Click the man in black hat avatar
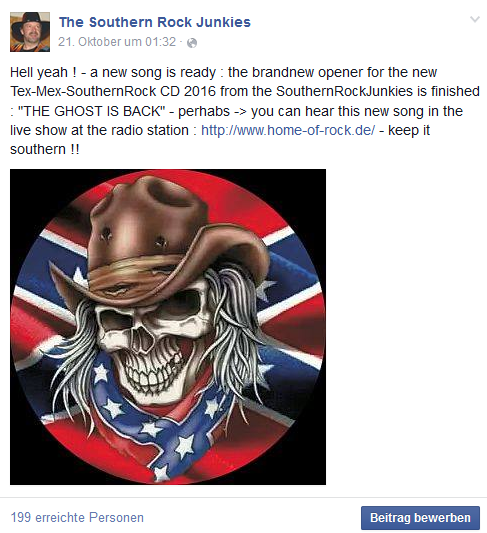The image size is (487, 533). [x=30, y=32]
